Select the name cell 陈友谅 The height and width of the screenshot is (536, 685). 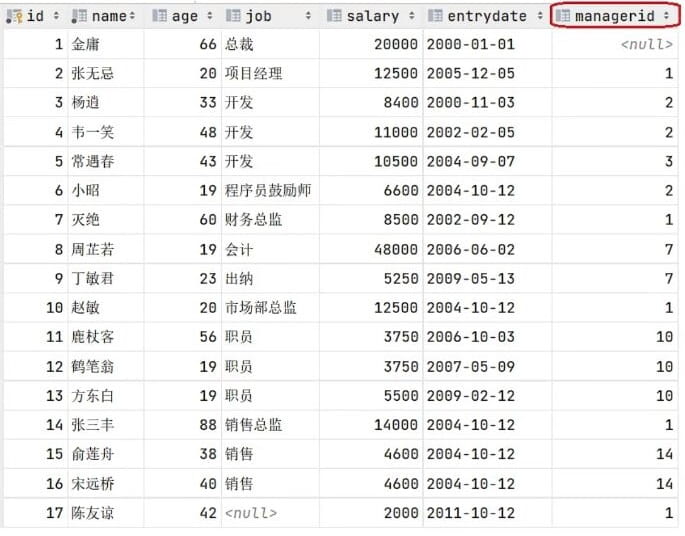pos(93,513)
